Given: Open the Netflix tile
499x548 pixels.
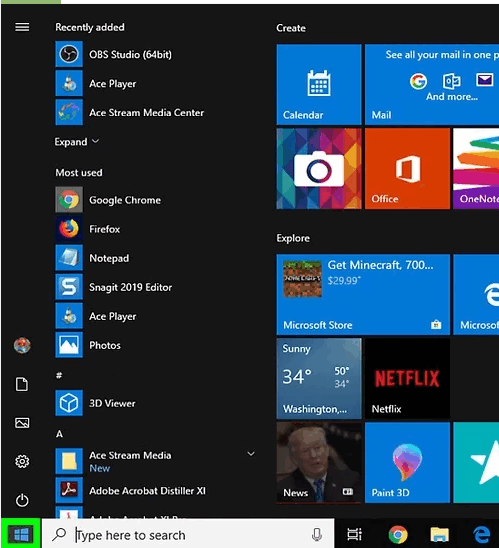Looking at the screenshot, I should pos(407,378).
